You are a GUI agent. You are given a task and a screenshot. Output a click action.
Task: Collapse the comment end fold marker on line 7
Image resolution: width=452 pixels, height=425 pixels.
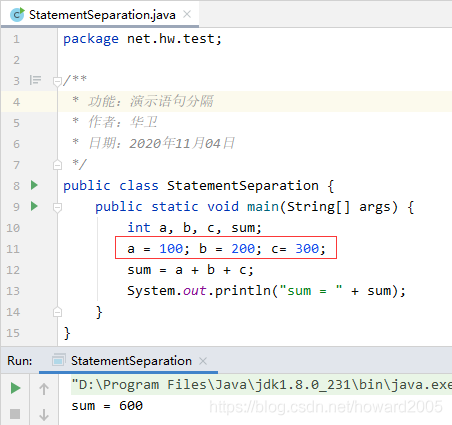coord(57,165)
